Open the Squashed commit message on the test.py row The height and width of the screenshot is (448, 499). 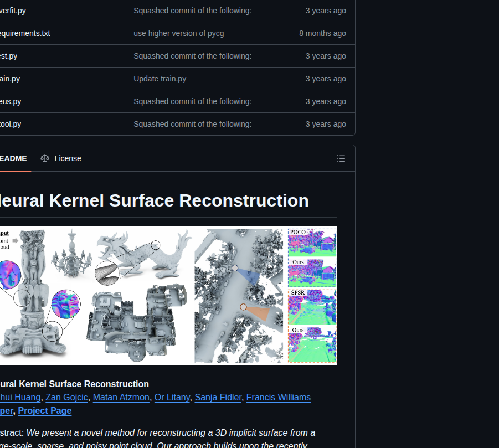coord(192,56)
